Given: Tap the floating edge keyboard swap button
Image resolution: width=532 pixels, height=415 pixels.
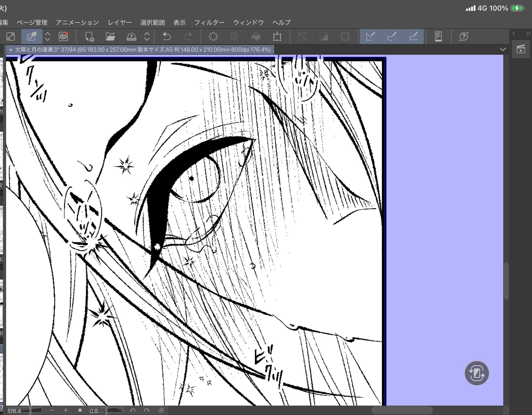Looking at the screenshot, I should point(476,373).
